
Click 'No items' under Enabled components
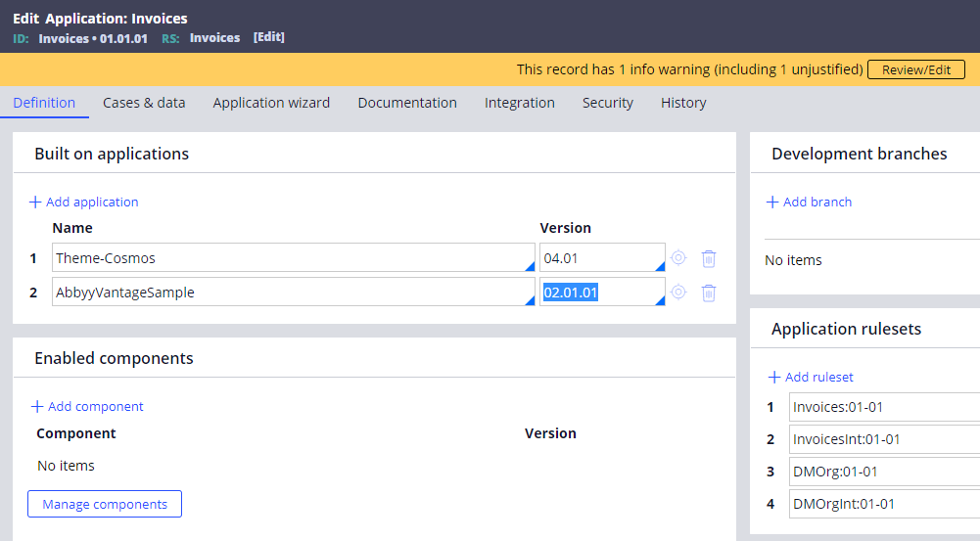pyautogui.click(x=66, y=466)
